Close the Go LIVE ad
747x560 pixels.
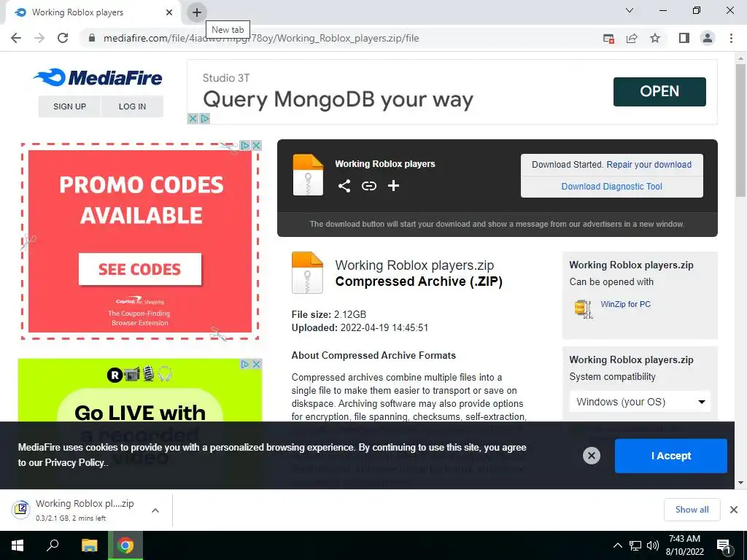[x=256, y=364]
